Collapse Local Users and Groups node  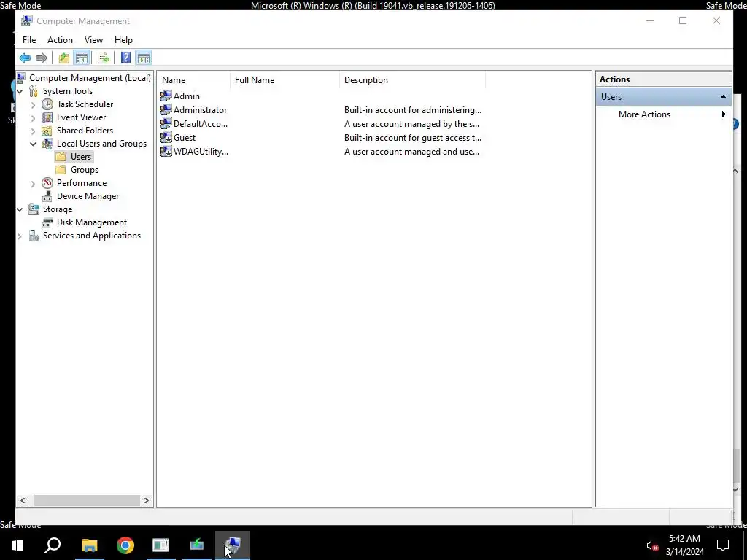coord(33,144)
